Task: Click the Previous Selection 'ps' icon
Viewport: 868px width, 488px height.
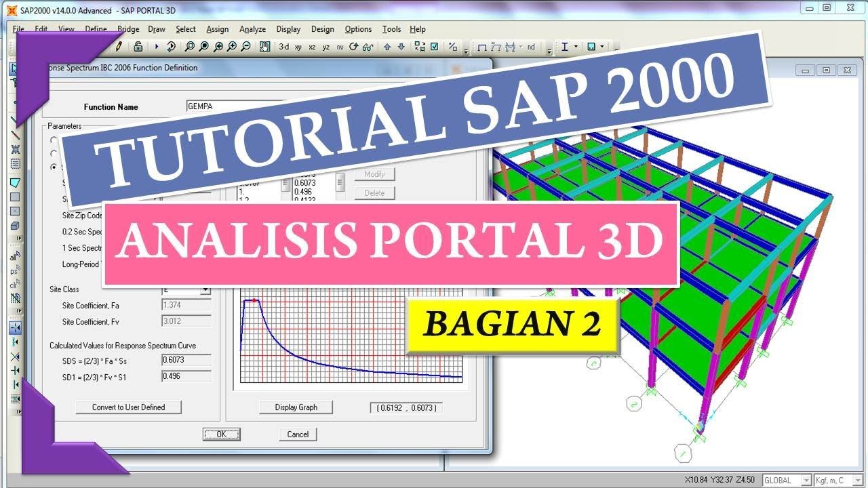Action: pyautogui.click(x=15, y=270)
